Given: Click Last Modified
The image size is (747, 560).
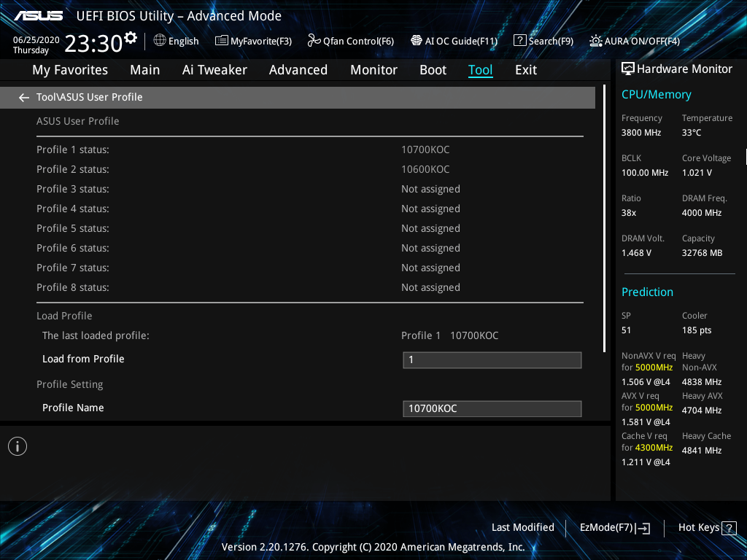Looking at the screenshot, I should (x=522, y=528).
